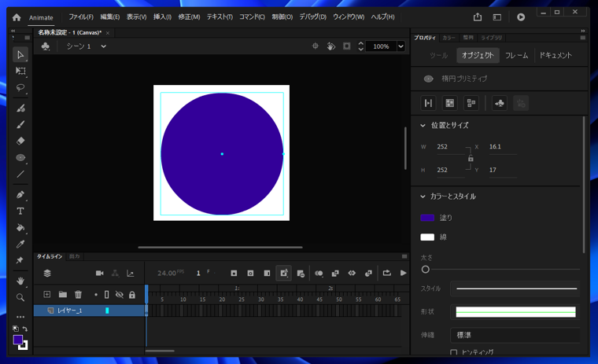The width and height of the screenshot is (598, 364).
Task: Switch to the ドキュメント properties tab
Action: click(556, 56)
